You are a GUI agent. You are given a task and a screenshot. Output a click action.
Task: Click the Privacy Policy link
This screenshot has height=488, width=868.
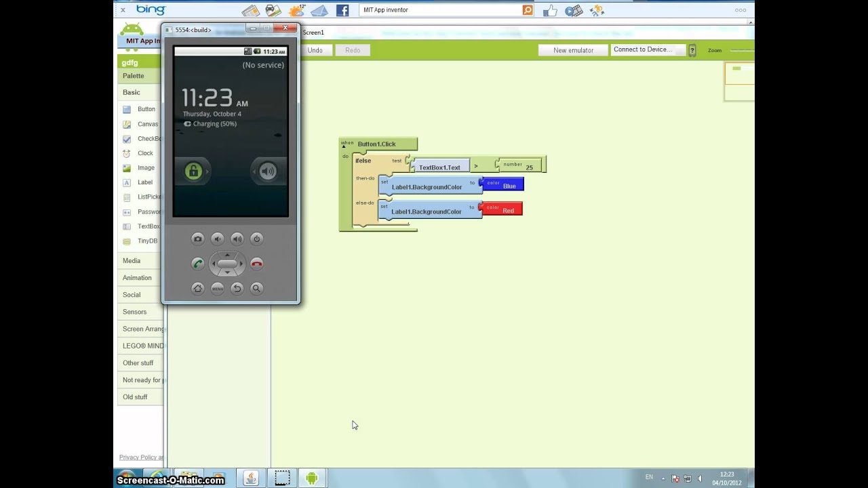(x=141, y=457)
